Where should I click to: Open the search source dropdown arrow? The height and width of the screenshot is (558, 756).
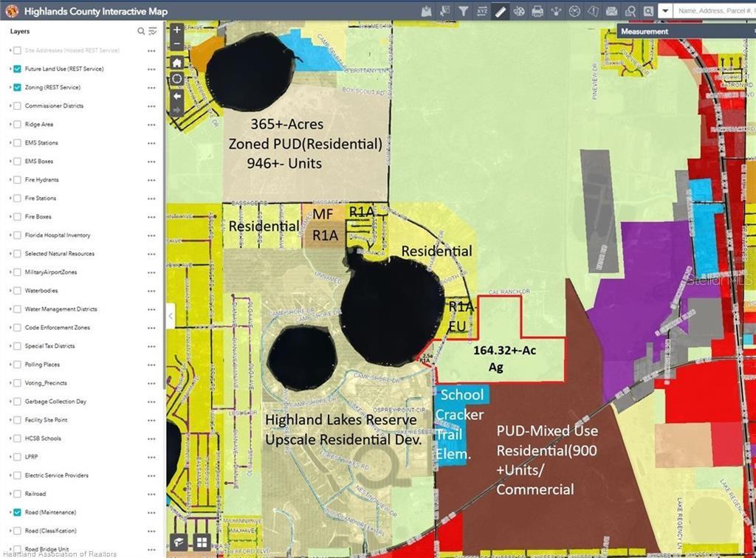(664, 11)
